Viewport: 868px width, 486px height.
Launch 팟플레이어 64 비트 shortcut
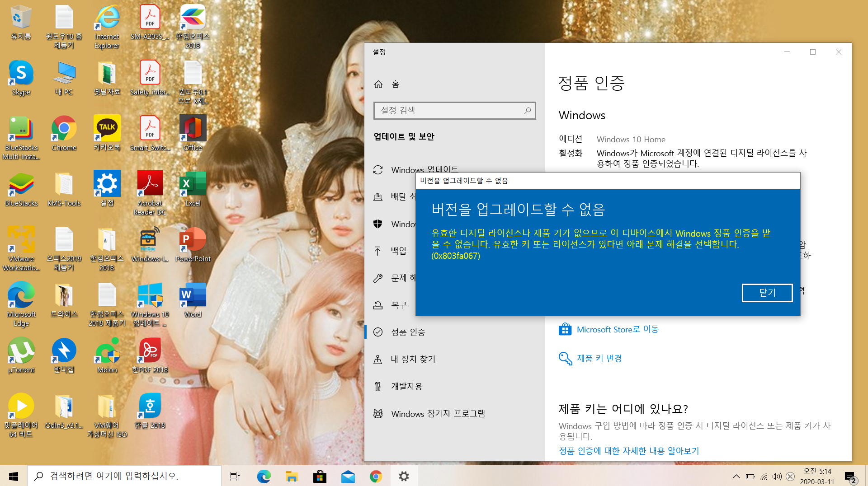click(21, 416)
